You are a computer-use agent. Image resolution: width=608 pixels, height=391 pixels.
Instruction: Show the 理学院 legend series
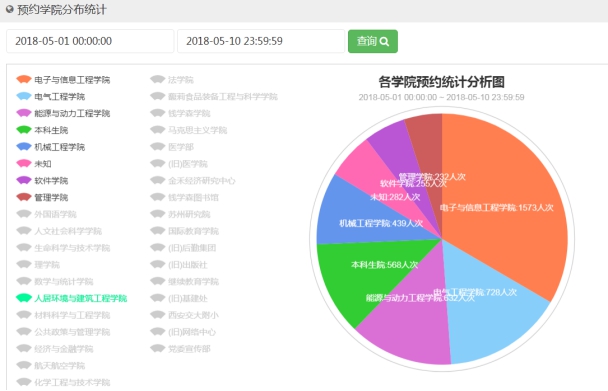click(x=38, y=265)
